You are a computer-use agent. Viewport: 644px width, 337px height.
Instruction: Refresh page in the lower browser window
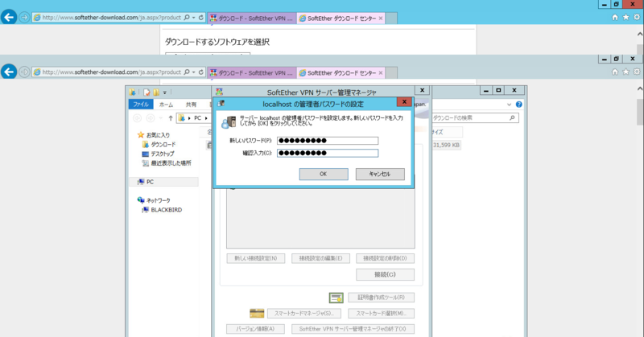pyautogui.click(x=201, y=72)
